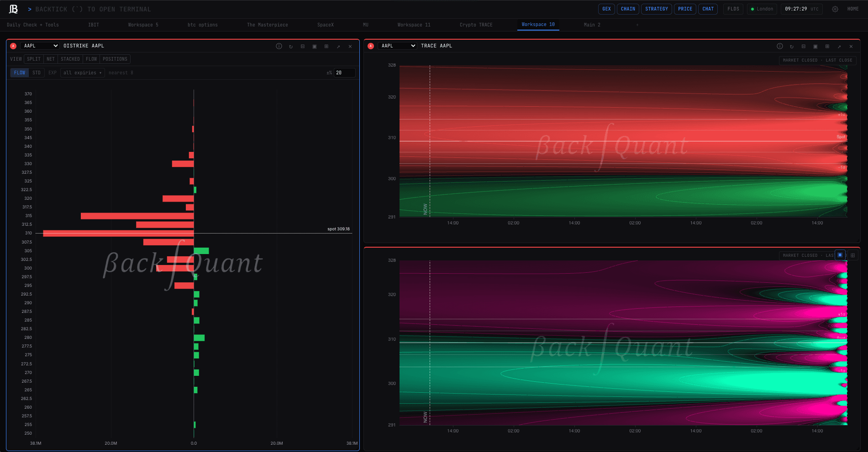
Task: Open The Masterpiece workspace tab
Action: pyautogui.click(x=268, y=25)
